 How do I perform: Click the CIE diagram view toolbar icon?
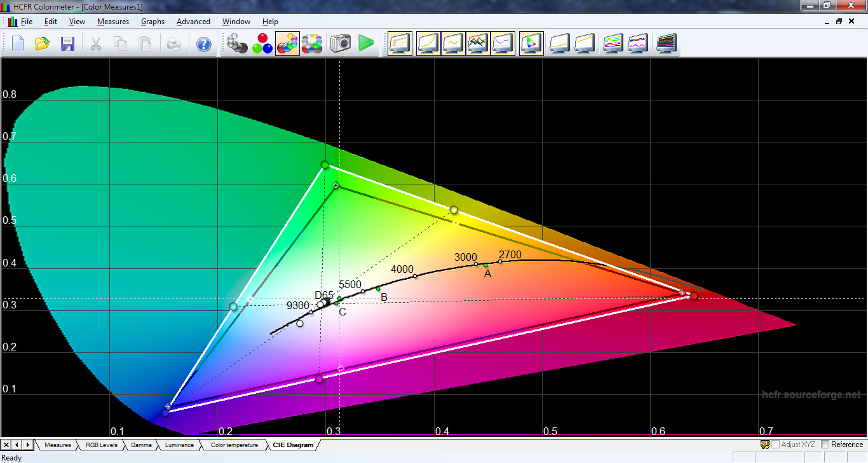[531, 44]
